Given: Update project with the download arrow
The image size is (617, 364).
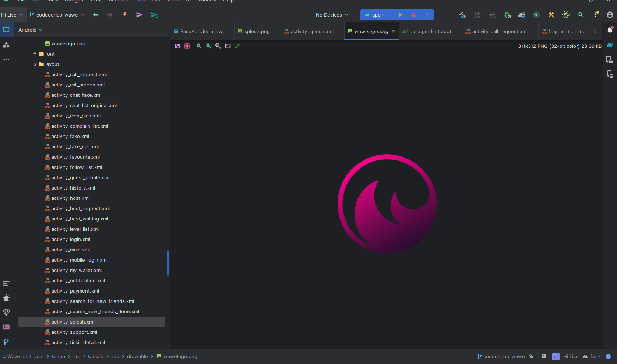Looking at the screenshot, I should (125, 15).
